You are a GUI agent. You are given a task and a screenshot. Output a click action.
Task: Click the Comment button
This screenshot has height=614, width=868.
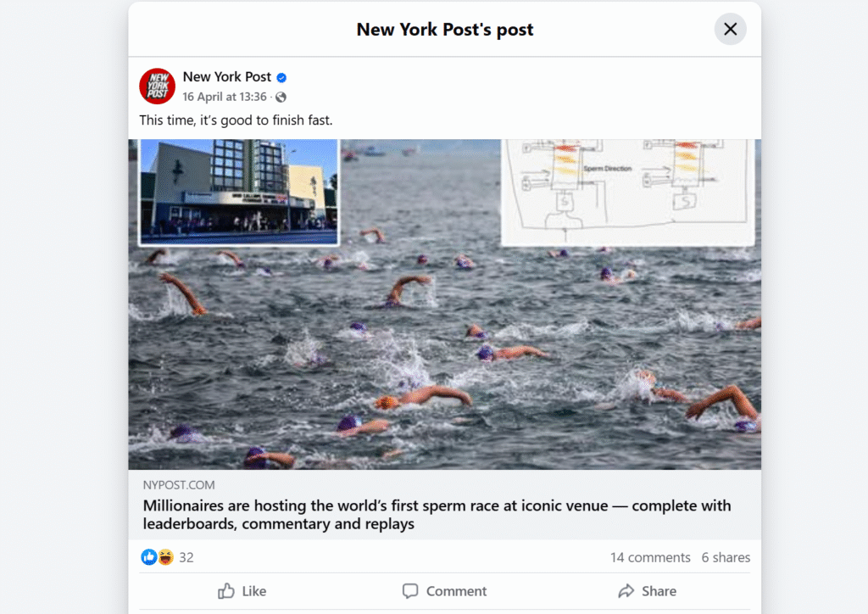(444, 591)
